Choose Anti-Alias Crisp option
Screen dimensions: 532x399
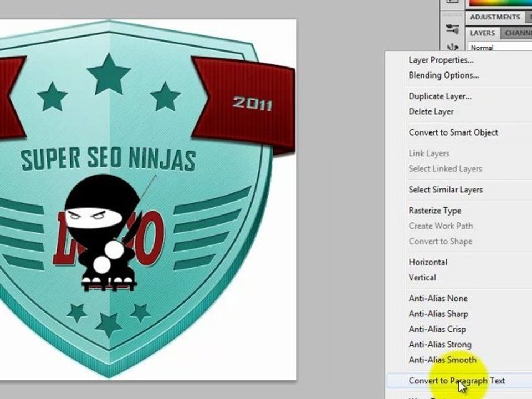pyautogui.click(x=437, y=329)
